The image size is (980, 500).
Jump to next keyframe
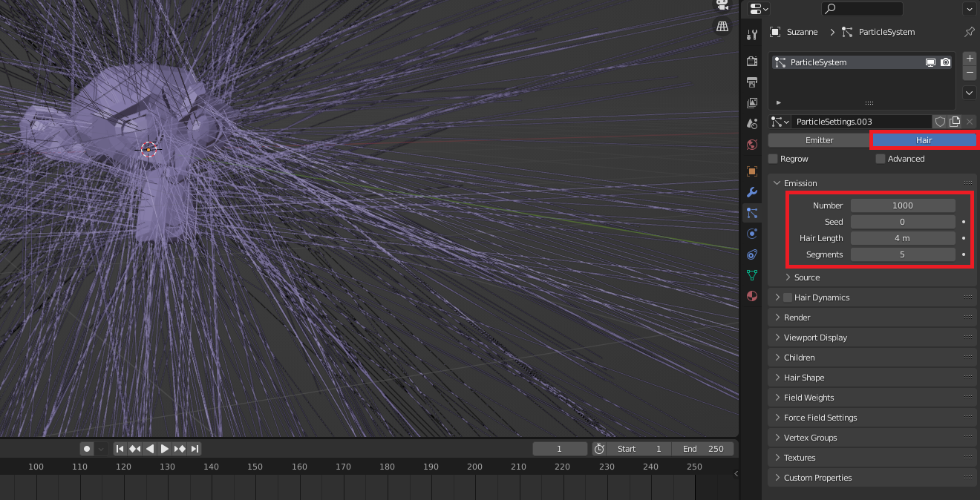point(180,449)
